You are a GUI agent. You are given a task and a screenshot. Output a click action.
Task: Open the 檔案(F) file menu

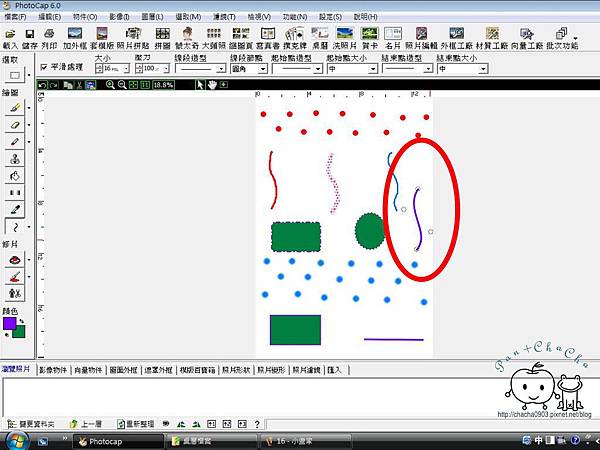pyautogui.click(x=15, y=17)
